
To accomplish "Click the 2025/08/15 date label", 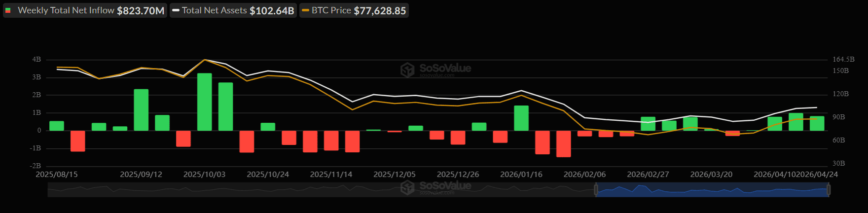I will coord(57,175).
